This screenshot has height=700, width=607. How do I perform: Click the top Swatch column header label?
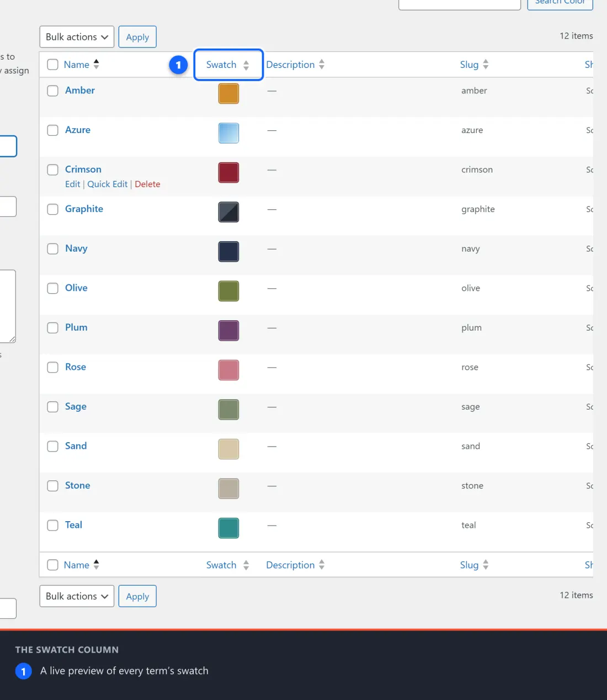[221, 65]
